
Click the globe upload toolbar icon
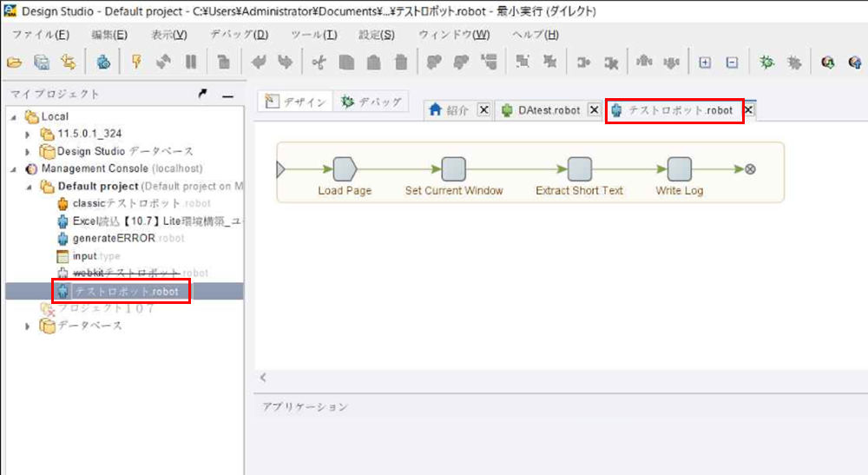pos(855,62)
